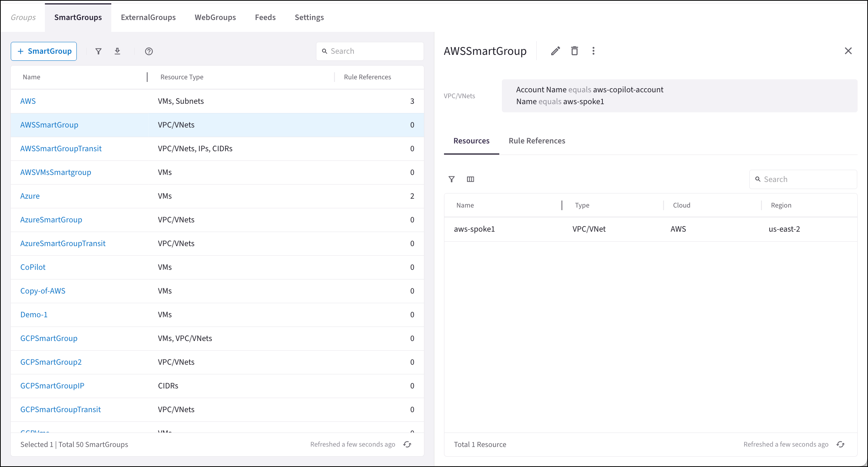The height and width of the screenshot is (467, 868).
Task: Open the column settings icon in Resources panel
Action: click(x=470, y=179)
